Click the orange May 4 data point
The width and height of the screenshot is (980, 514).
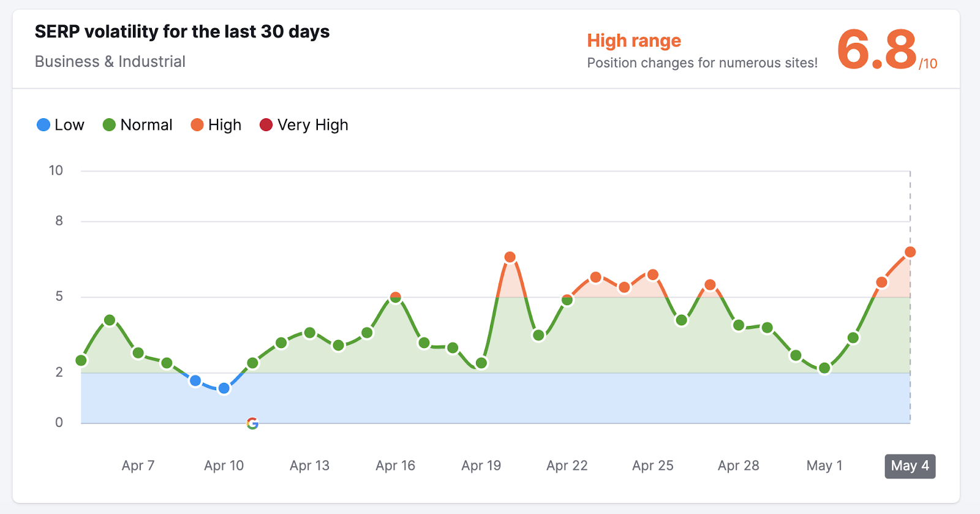pyautogui.click(x=910, y=252)
